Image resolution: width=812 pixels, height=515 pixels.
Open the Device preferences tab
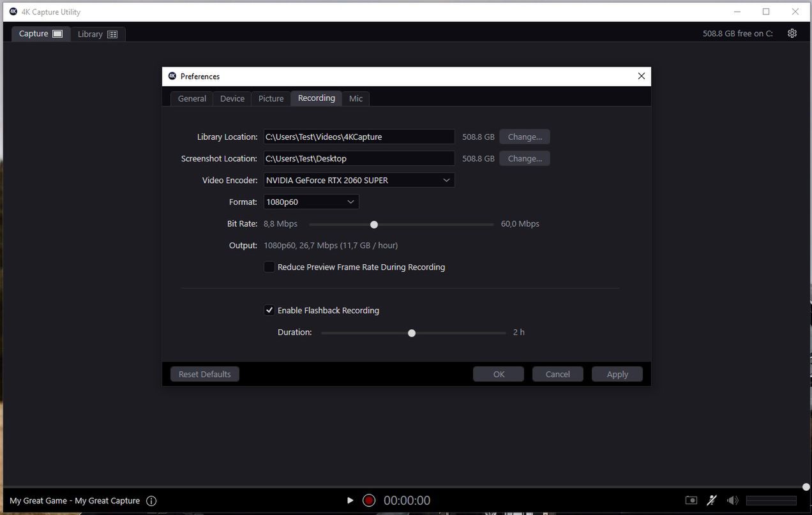point(232,98)
